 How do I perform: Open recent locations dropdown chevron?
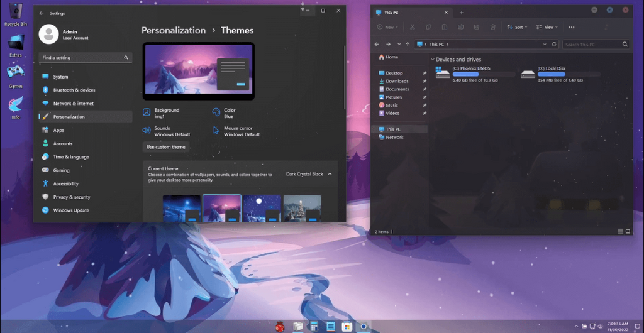(x=399, y=44)
